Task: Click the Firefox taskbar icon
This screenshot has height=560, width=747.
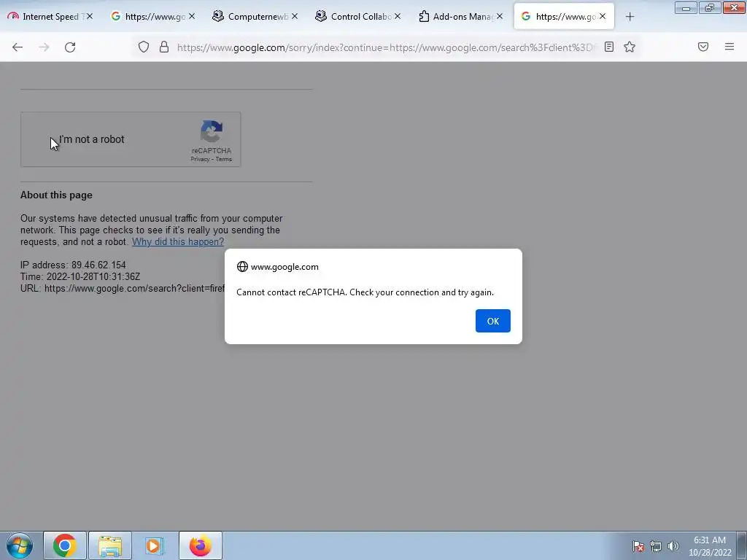Action: pos(201,545)
